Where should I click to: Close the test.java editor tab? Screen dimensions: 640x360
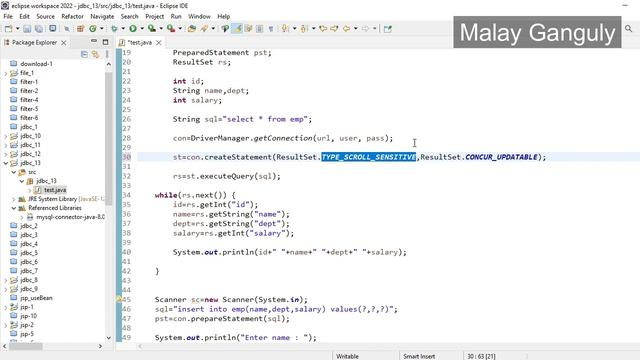click(159, 42)
